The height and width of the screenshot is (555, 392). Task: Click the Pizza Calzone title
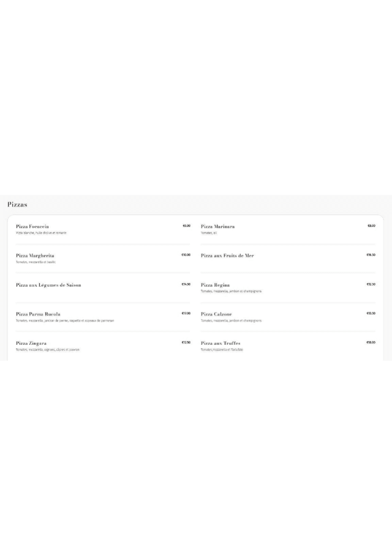click(x=216, y=314)
